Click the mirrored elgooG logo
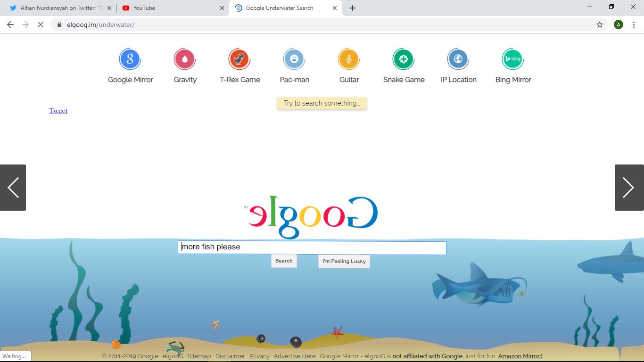Image resolution: width=644 pixels, height=362 pixels. point(311,217)
